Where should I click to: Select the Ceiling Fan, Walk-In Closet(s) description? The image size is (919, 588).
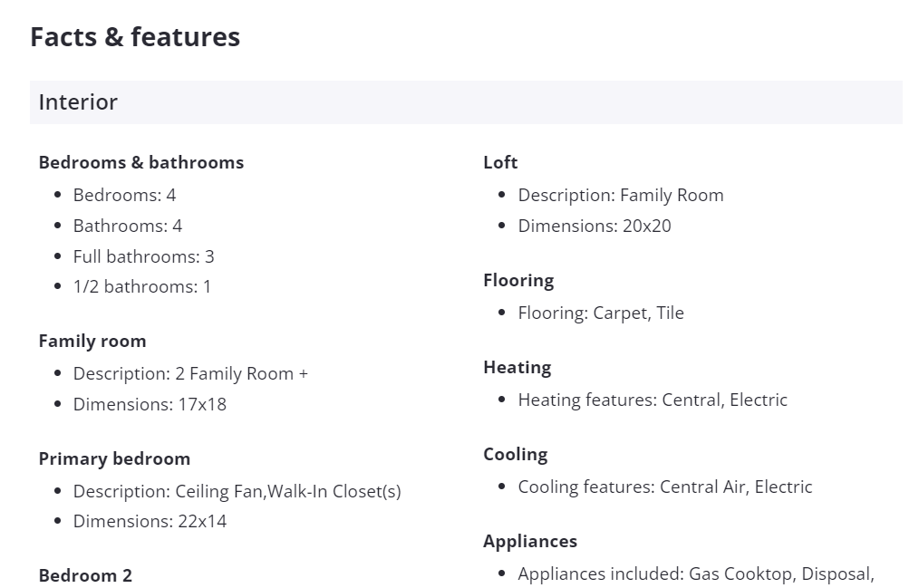coord(237,491)
